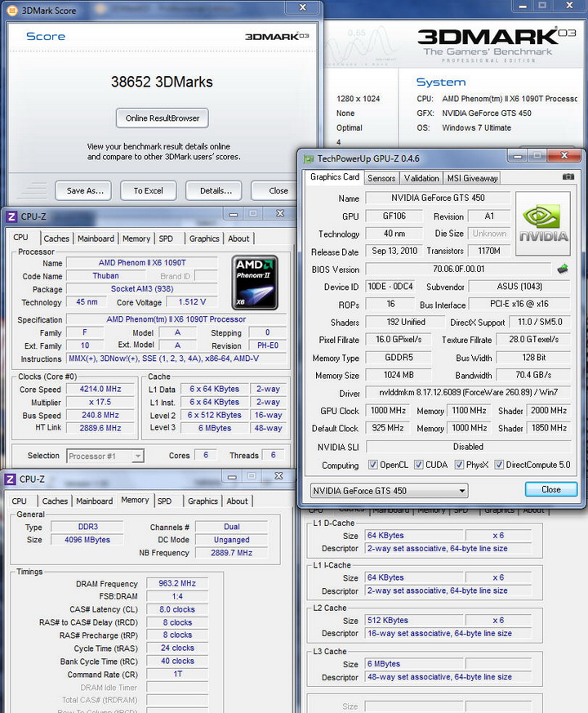Click the GPU name field NVIDIA GeForce GTS 450

(438, 198)
